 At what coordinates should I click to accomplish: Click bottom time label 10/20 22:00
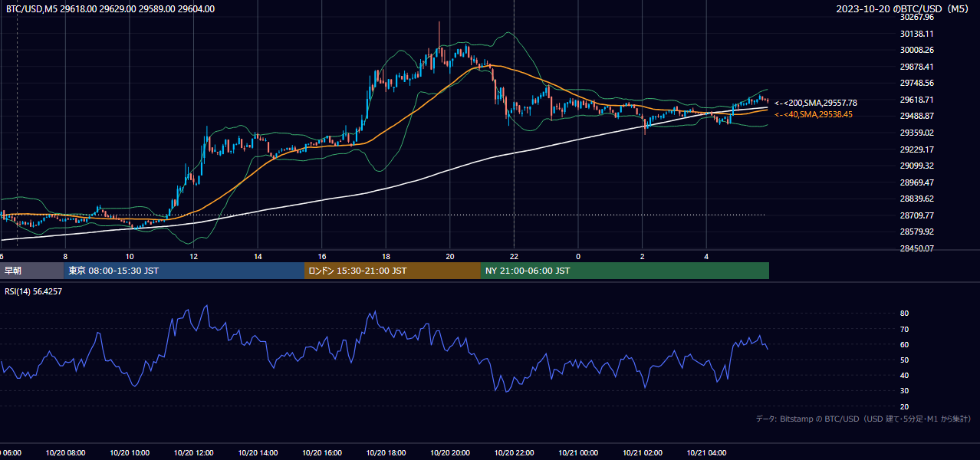point(514,453)
